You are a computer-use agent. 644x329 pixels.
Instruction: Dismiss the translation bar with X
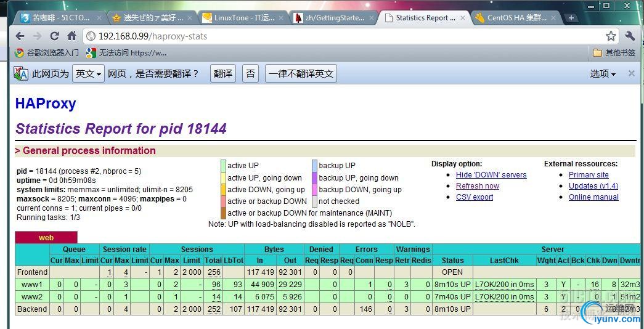(x=631, y=73)
